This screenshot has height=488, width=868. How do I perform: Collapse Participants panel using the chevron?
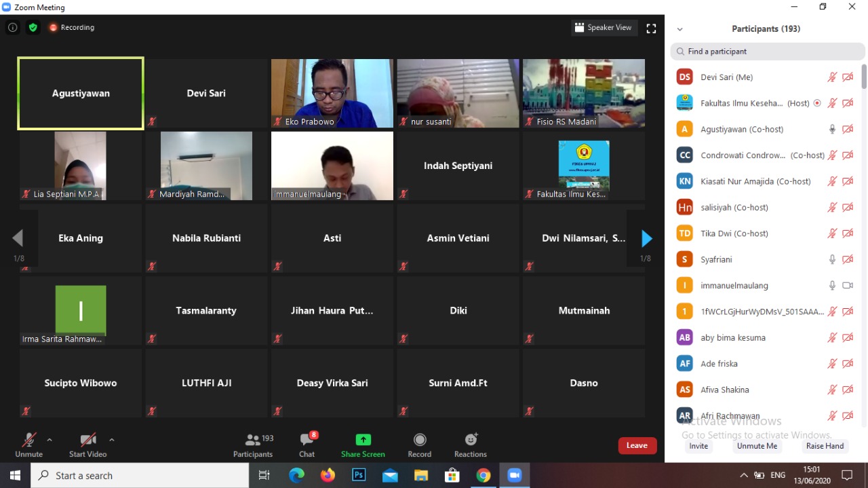click(680, 29)
